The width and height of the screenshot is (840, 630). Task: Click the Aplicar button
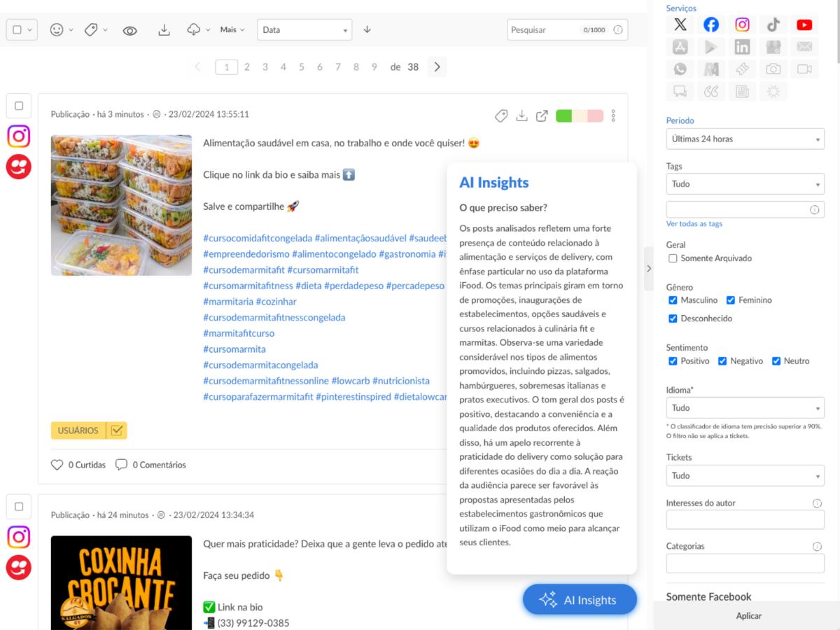(x=748, y=616)
